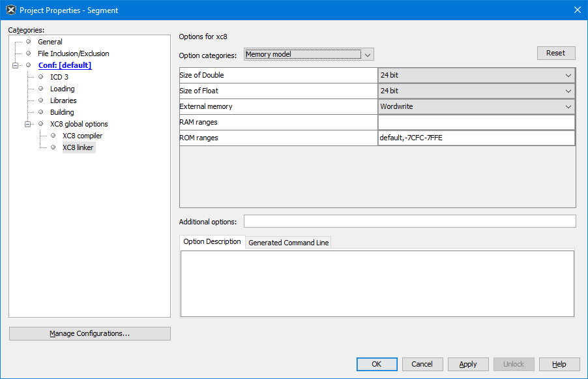
Task: Click the bullet icon beside Loading
Action: coord(41,89)
